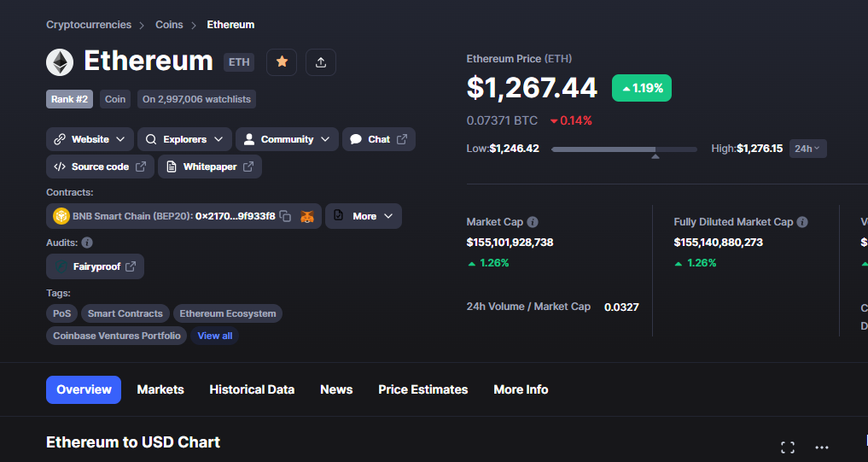Viewport: 868px width, 462px height.
Task: Click the PoS tag
Action: 62,313
